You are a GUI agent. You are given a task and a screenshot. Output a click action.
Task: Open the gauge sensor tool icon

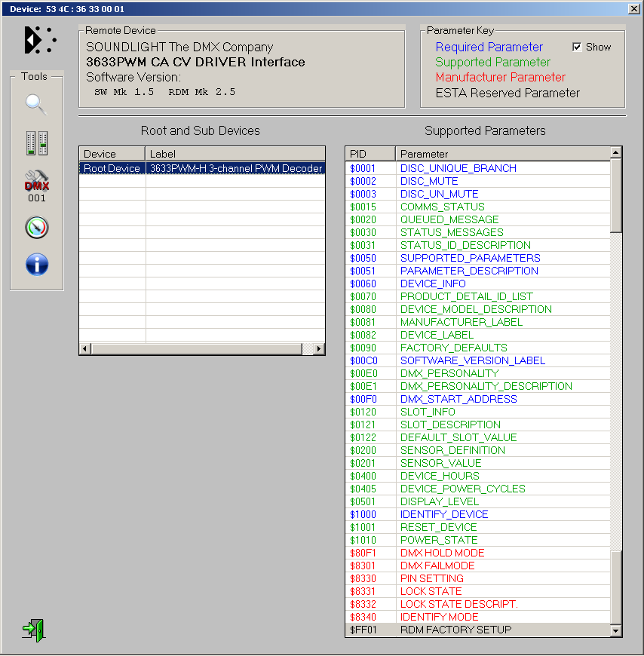tap(36, 227)
